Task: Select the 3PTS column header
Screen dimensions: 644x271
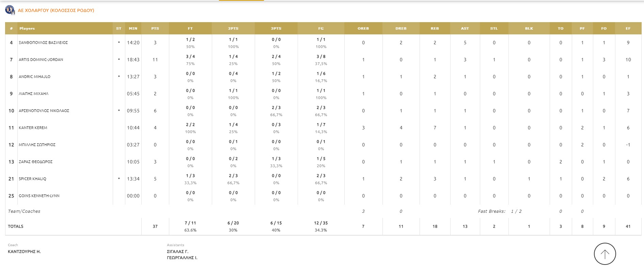Action: point(276,29)
